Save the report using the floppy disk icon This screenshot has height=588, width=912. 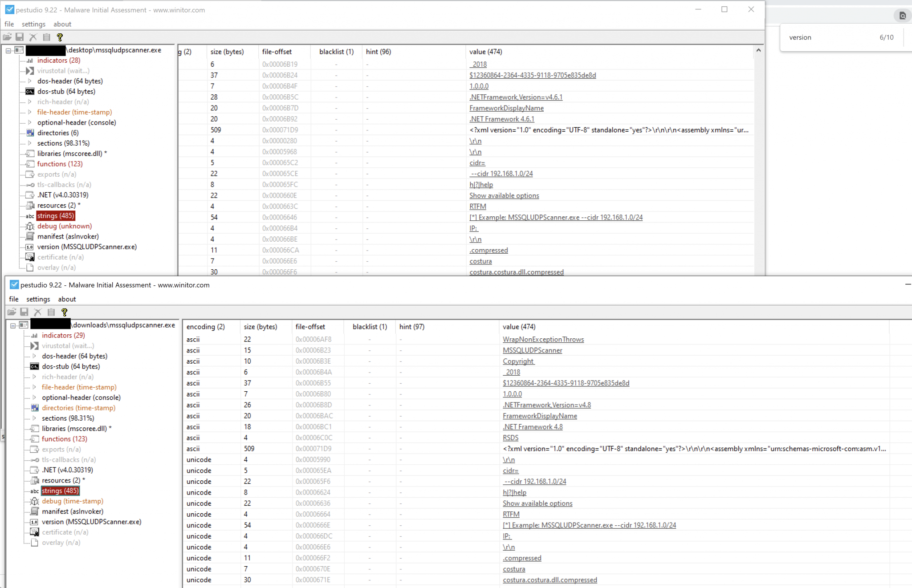pyautogui.click(x=20, y=37)
